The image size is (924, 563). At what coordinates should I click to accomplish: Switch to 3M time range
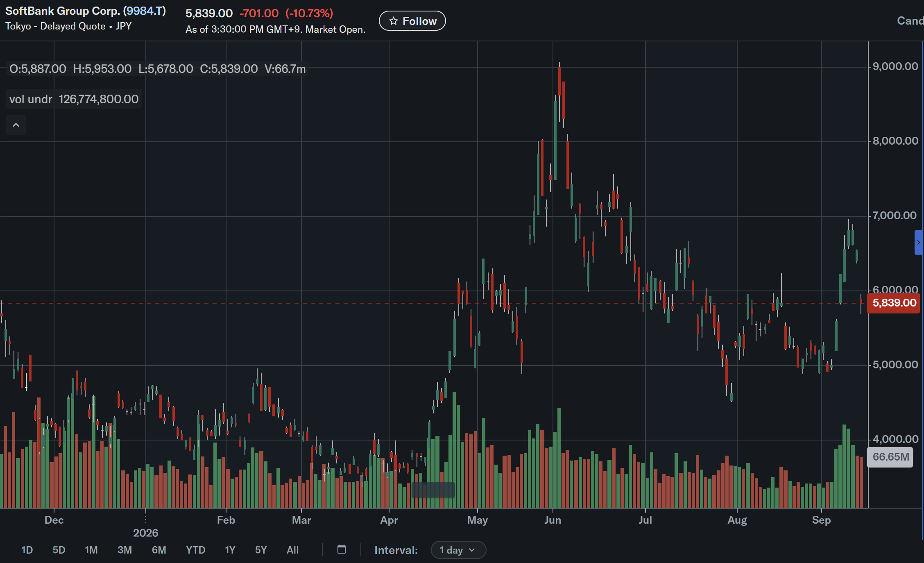coord(125,550)
